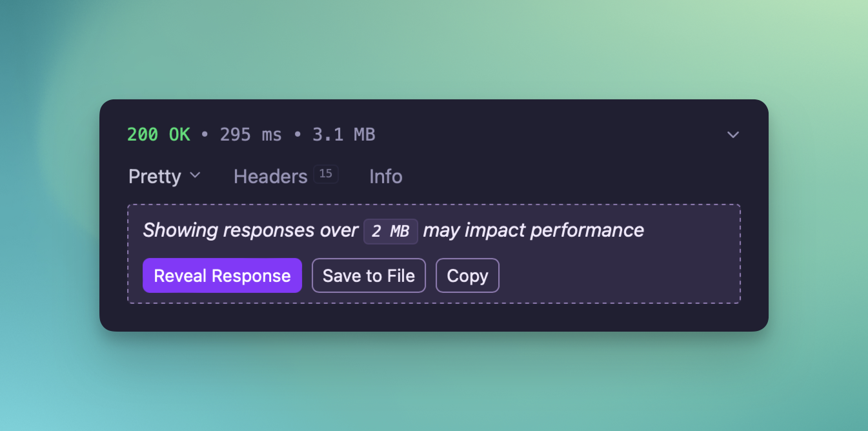Click empty space right of Copy button
Viewport: 868px width, 431px height.
click(x=613, y=276)
